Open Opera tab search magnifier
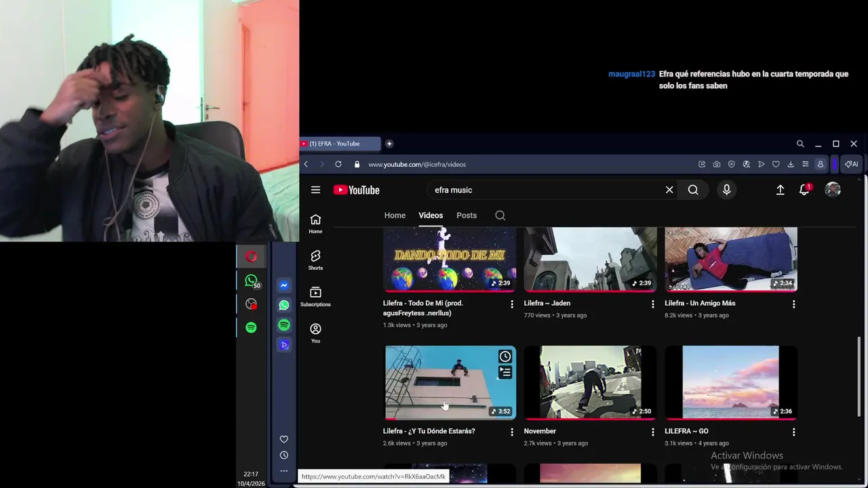The width and height of the screenshot is (868, 488). click(x=800, y=144)
